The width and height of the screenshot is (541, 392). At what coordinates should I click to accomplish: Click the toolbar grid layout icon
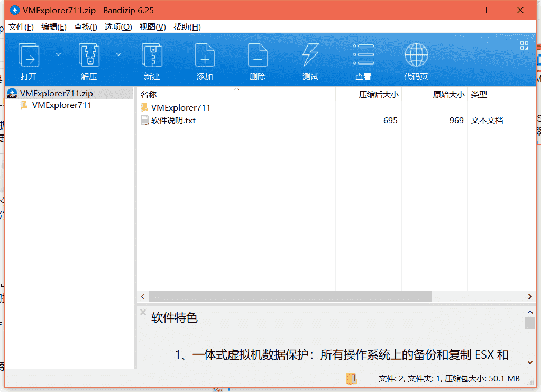pos(524,45)
